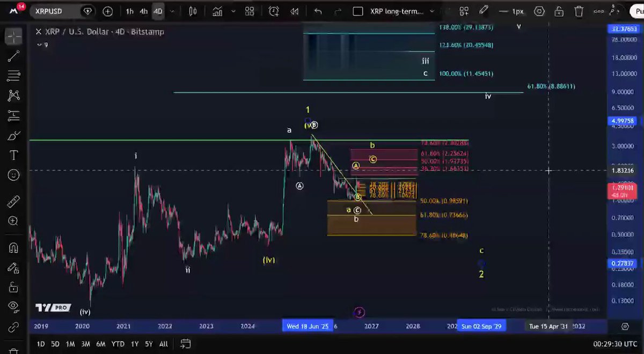The image size is (644, 354).
Task: Lock the selected drawing with padlock
Action: coord(559,11)
